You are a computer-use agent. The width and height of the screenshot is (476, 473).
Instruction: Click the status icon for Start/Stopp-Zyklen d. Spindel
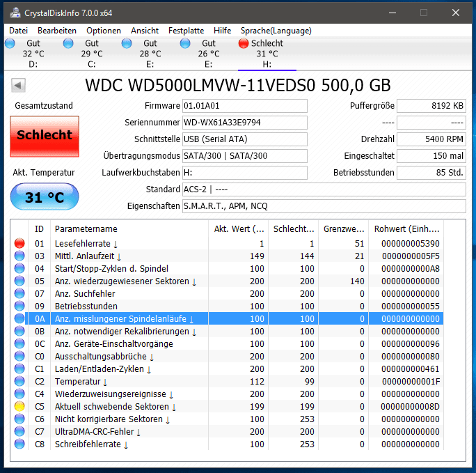(19, 269)
